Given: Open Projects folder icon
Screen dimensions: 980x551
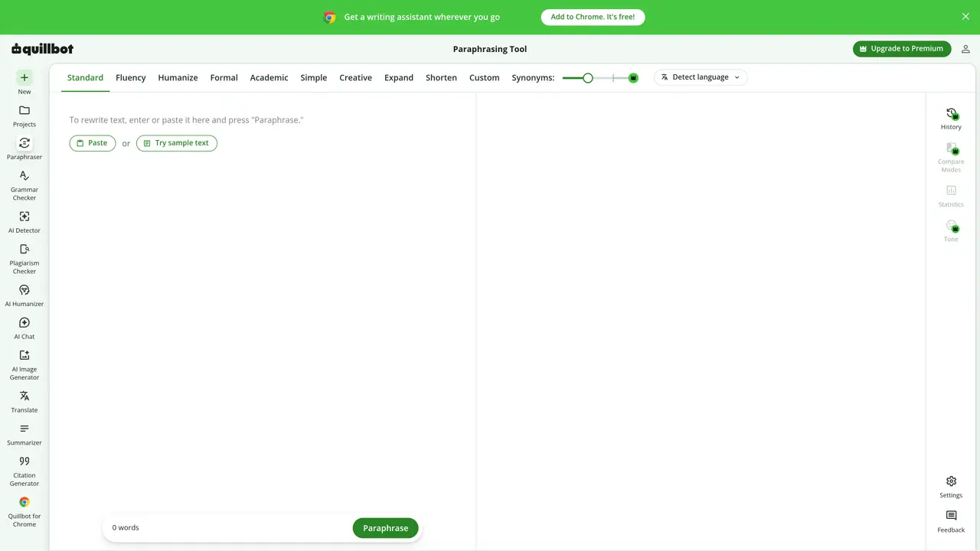Looking at the screenshot, I should (x=24, y=110).
